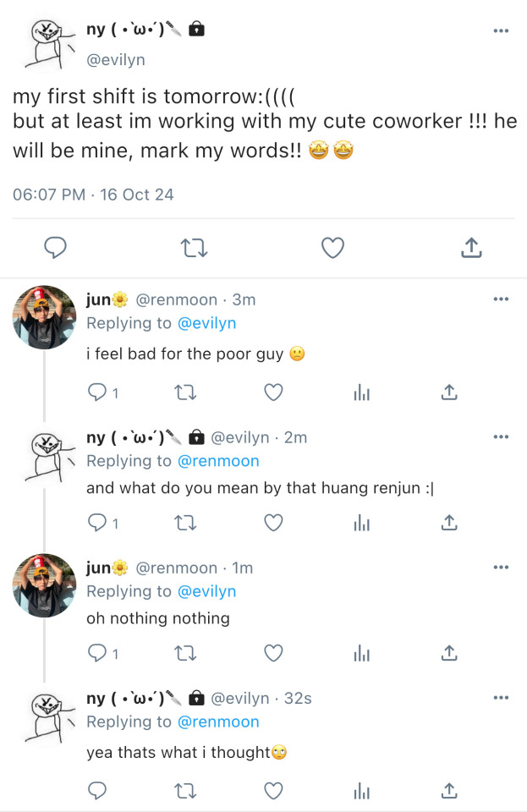Share the "huang renjun" reply

(x=450, y=523)
